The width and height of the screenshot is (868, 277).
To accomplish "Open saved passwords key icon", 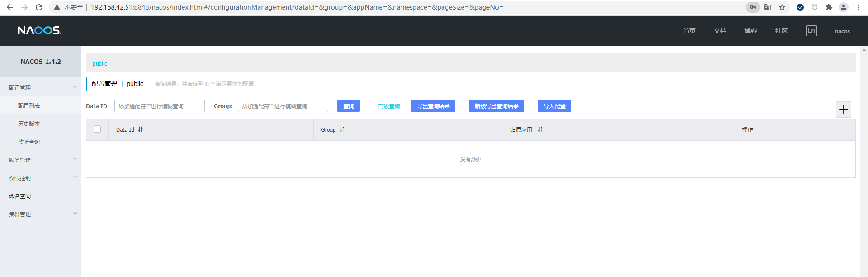I will (x=753, y=7).
